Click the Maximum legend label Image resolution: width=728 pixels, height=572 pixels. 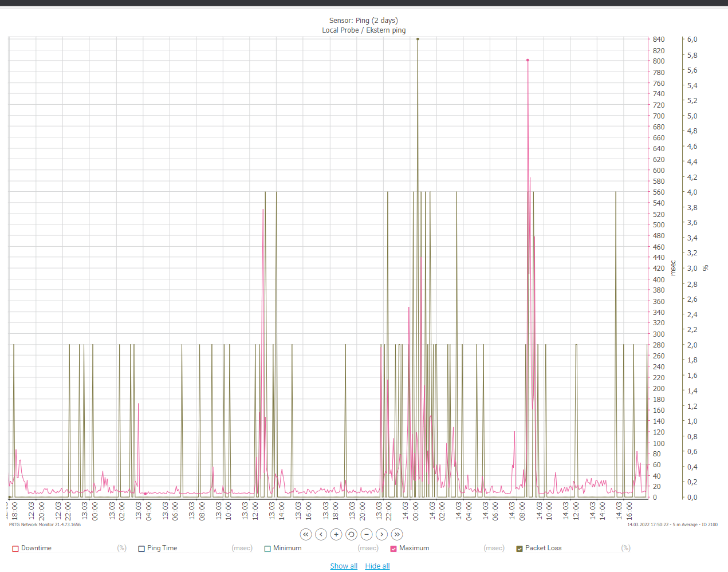click(x=414, y=548)
